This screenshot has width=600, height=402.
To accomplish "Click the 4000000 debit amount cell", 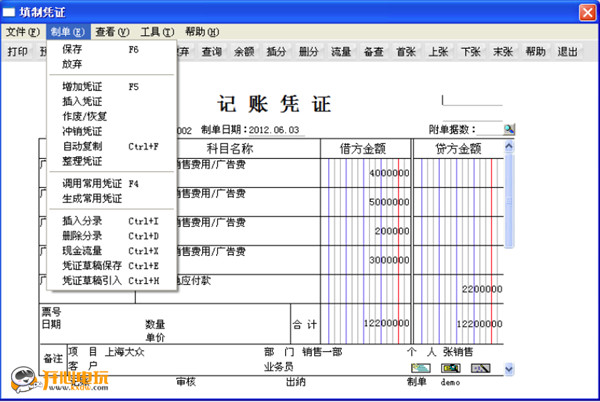I will click(x=365, y=173).
